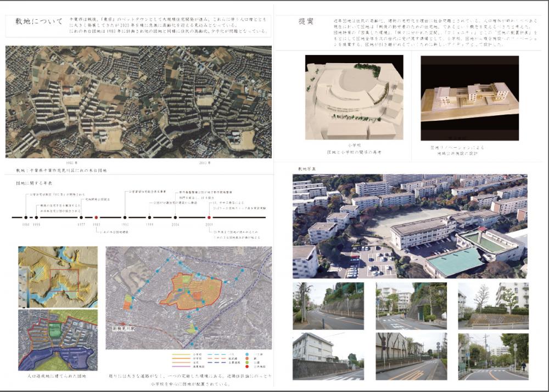Select the right 2013 aerial photograph

205,102
